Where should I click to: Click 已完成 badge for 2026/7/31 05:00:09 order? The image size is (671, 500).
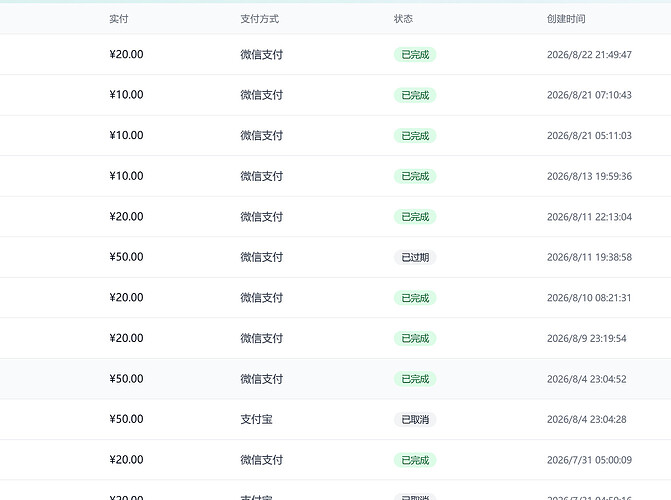pyautogui.click(x=415, y=460)
